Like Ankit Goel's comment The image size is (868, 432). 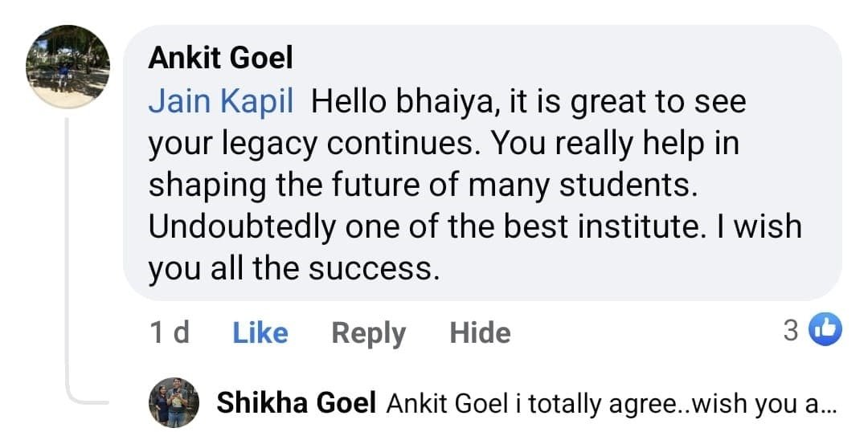point(260,332)
